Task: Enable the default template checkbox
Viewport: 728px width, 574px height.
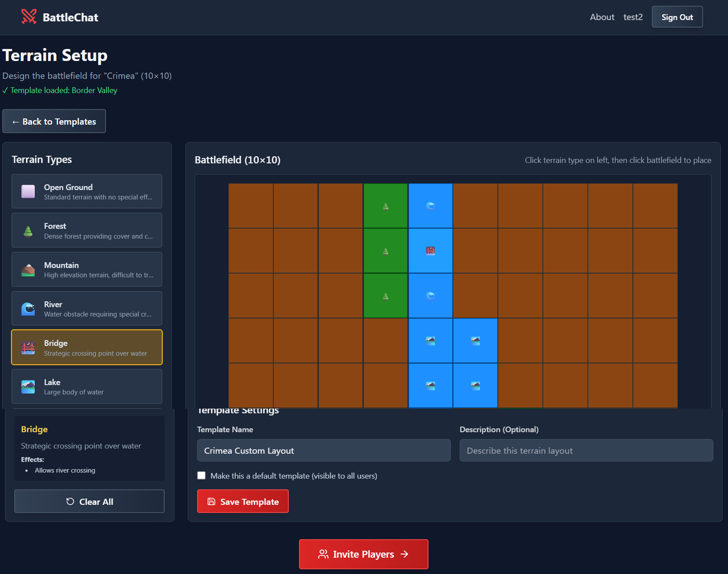Action: (201, 475)
